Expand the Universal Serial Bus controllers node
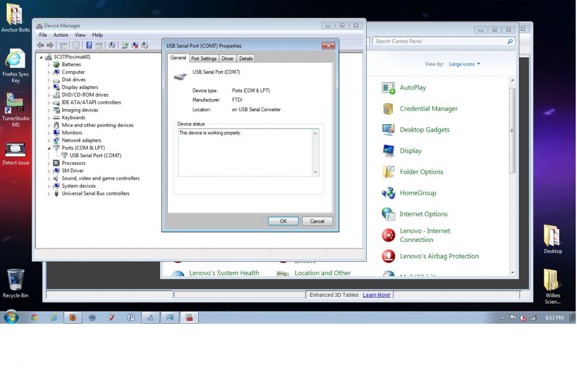Viewport: 577px width, 392px height. pos(49,194)
